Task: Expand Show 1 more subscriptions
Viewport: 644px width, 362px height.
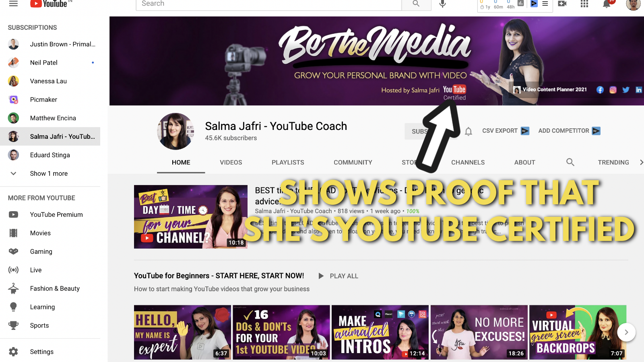Action: [50, 174]
